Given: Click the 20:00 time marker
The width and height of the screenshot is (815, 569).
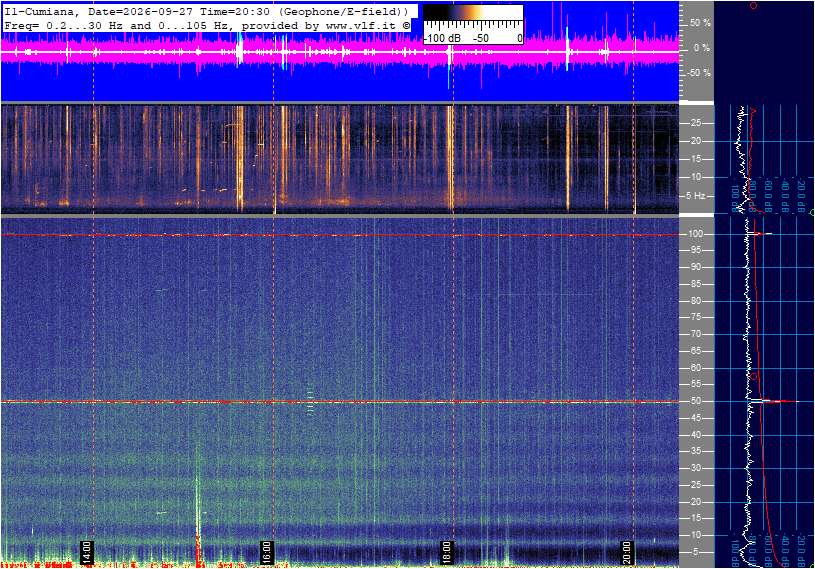Looking at the screenshot, I should tap(627, 552).
